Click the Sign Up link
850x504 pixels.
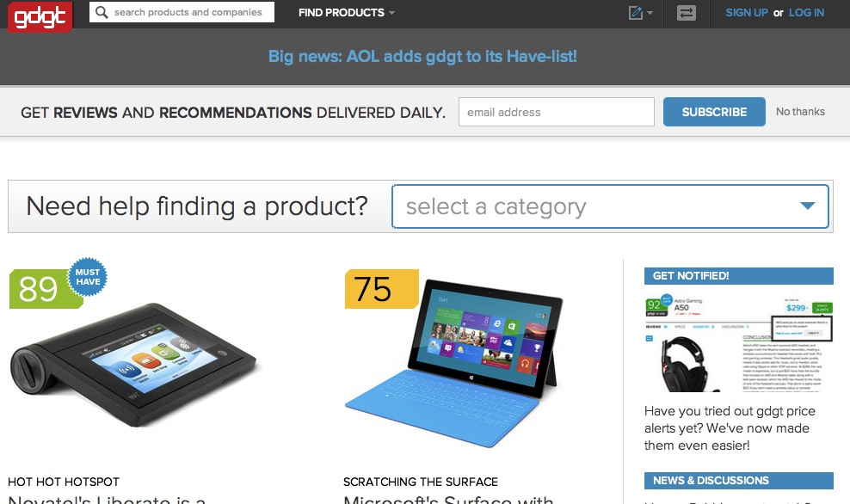747,12
